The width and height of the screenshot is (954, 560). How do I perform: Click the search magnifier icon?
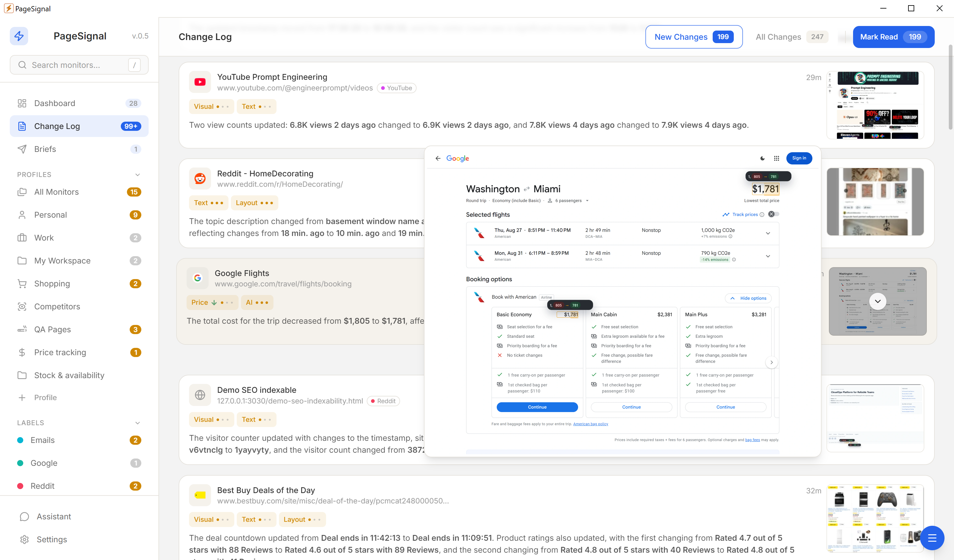[22, 65]
